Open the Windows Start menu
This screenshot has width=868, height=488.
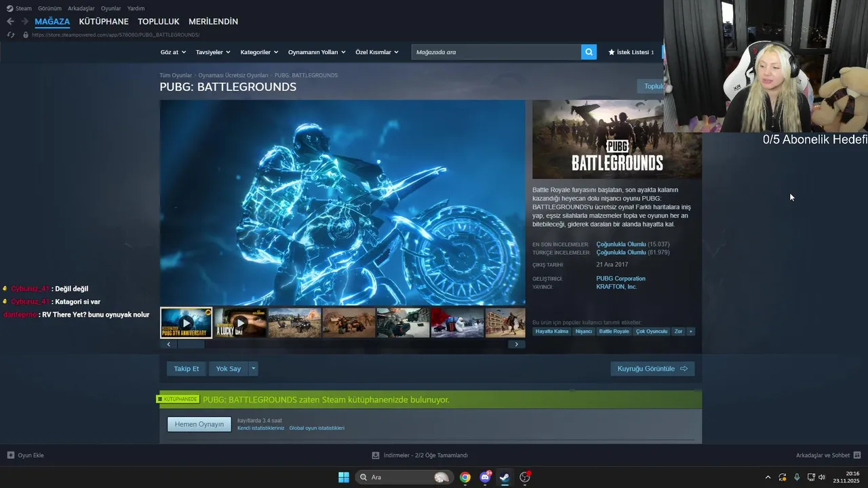pyautogui.click(x=344, y=477)
